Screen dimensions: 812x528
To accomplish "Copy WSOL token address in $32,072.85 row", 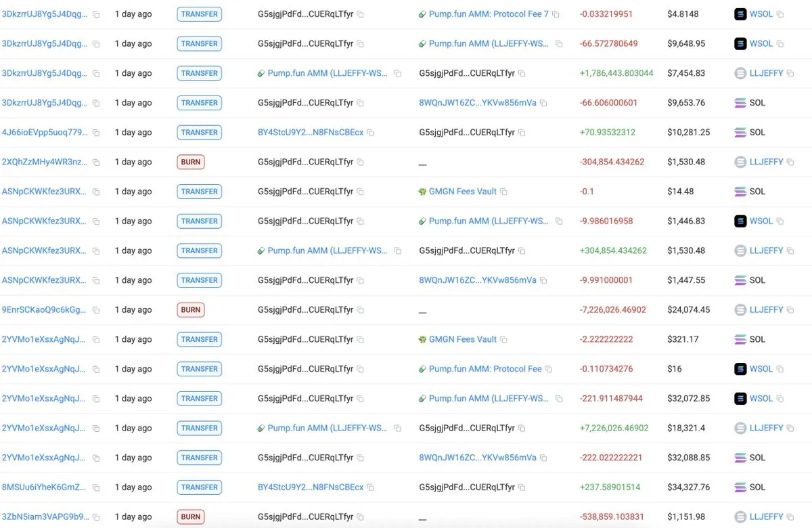I will click(x=780, y=399).
